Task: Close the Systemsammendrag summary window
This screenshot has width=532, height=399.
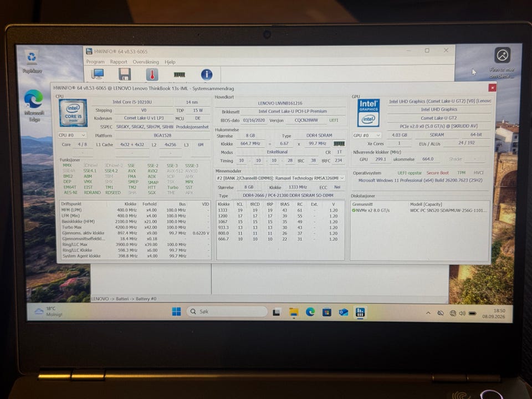Action: tap(492, 88)
